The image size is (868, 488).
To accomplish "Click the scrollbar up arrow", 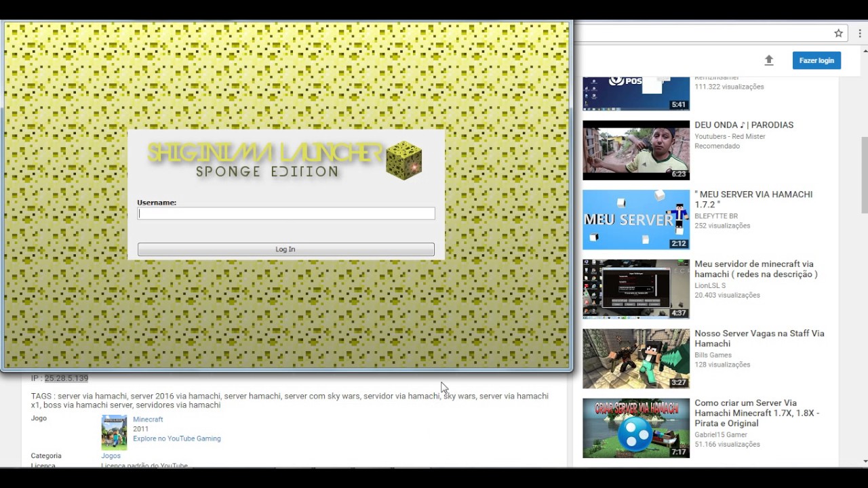I will (x=865, y=49).
